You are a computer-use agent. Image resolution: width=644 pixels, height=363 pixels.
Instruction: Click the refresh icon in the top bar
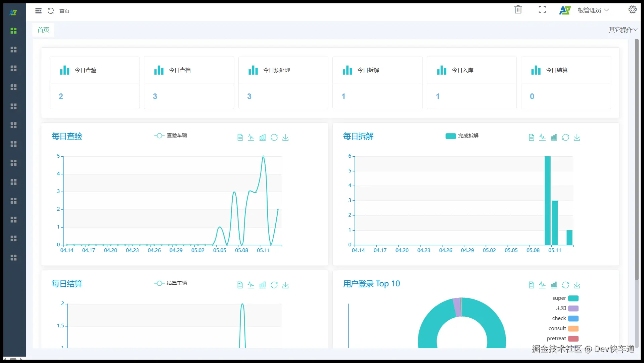(51, 11)
